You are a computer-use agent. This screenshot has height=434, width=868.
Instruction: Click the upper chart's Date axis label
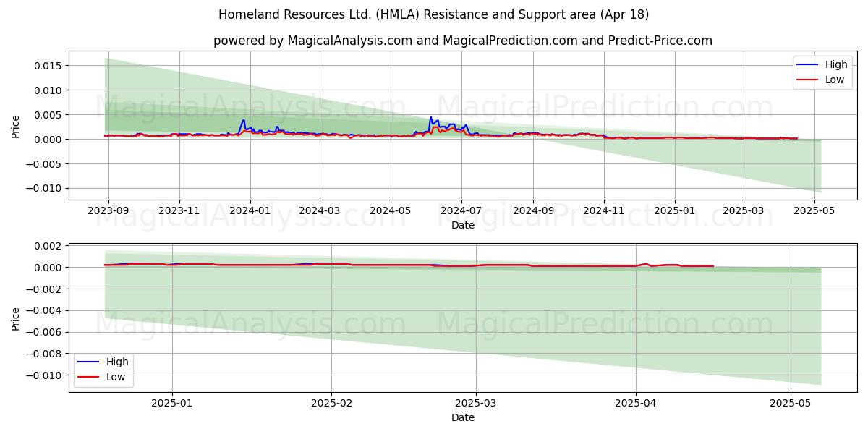pos(463,225)
